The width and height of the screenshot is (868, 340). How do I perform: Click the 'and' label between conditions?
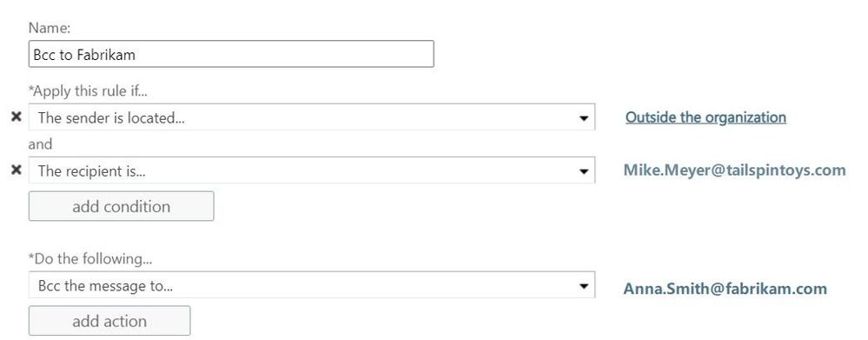pos(40,144)
